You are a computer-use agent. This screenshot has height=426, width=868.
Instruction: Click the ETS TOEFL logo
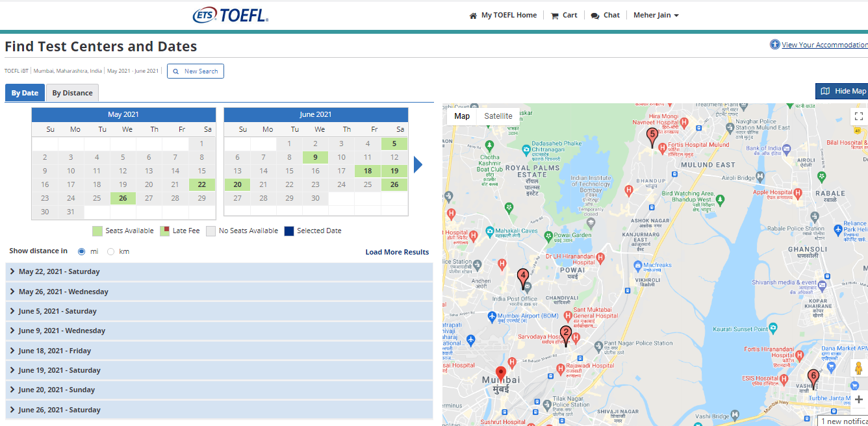(231, 16)
